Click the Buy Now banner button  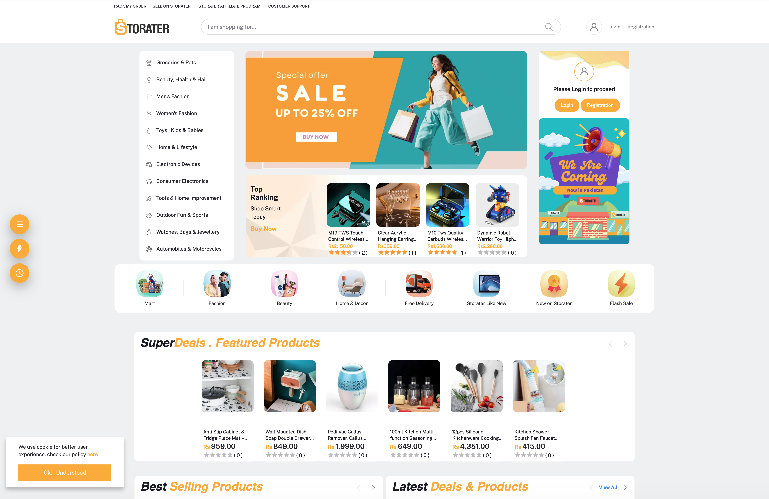pyautogui.click(x=316, y=137)
